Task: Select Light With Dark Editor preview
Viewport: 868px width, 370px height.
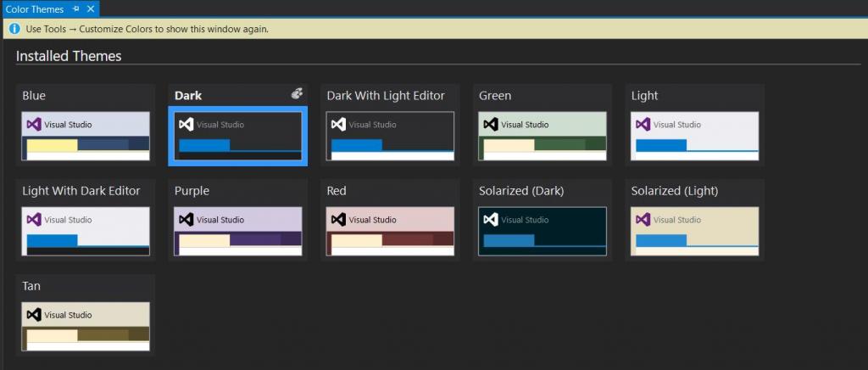Action: pos(86,232)
